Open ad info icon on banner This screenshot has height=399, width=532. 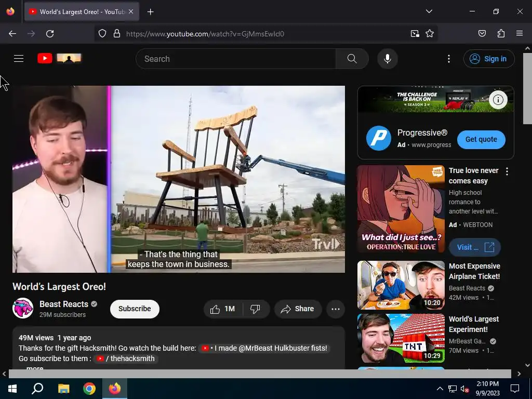[x=498, y=100]
